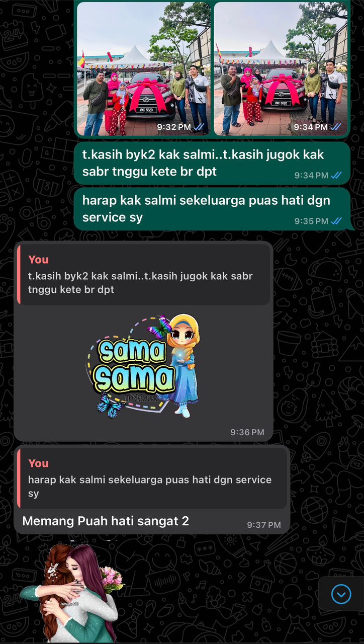This screenshot has height=644, width=364.
Task: Tap the quoted reply starting with harap kak salmi
Action: pos(152,478)
